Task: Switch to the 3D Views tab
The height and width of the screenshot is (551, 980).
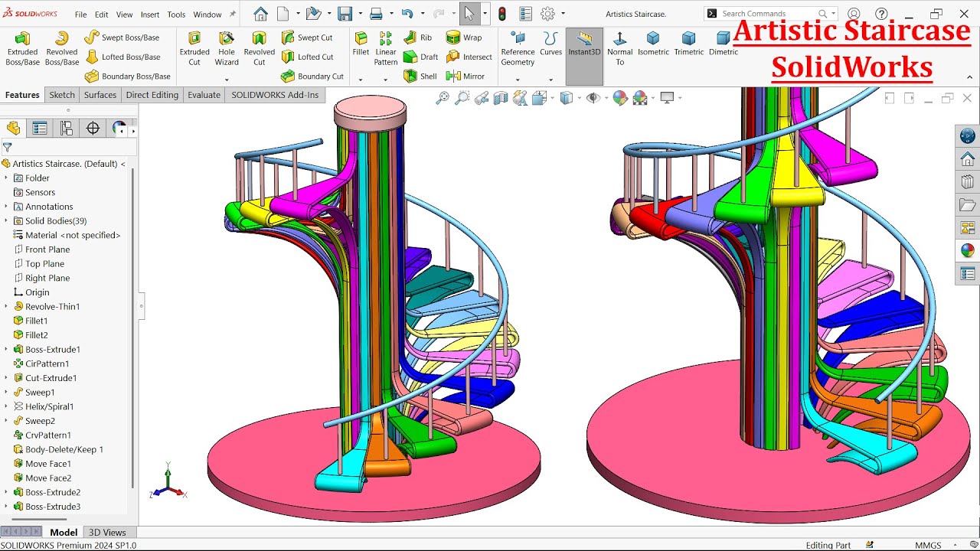Action: (x=107, y=533)
